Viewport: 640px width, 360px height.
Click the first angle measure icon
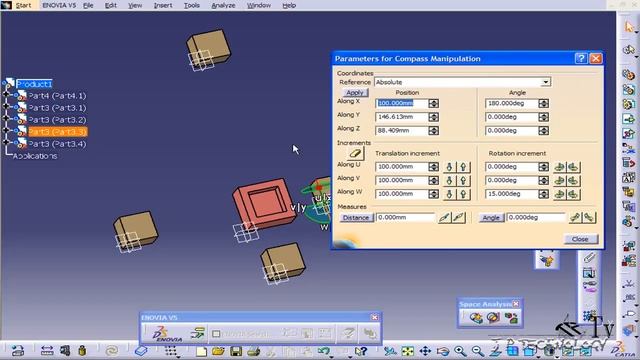[x=575, y=218]
